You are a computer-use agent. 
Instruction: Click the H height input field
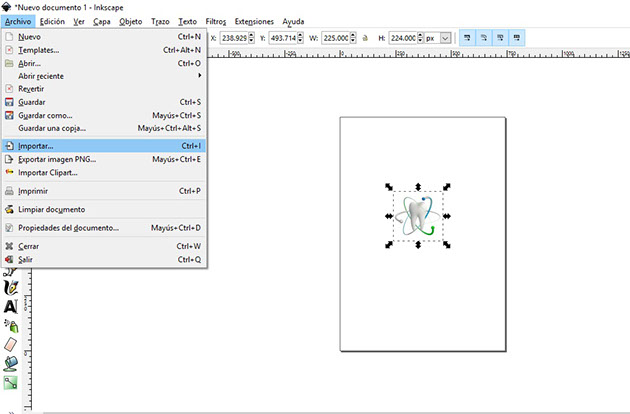click(403, 38)
